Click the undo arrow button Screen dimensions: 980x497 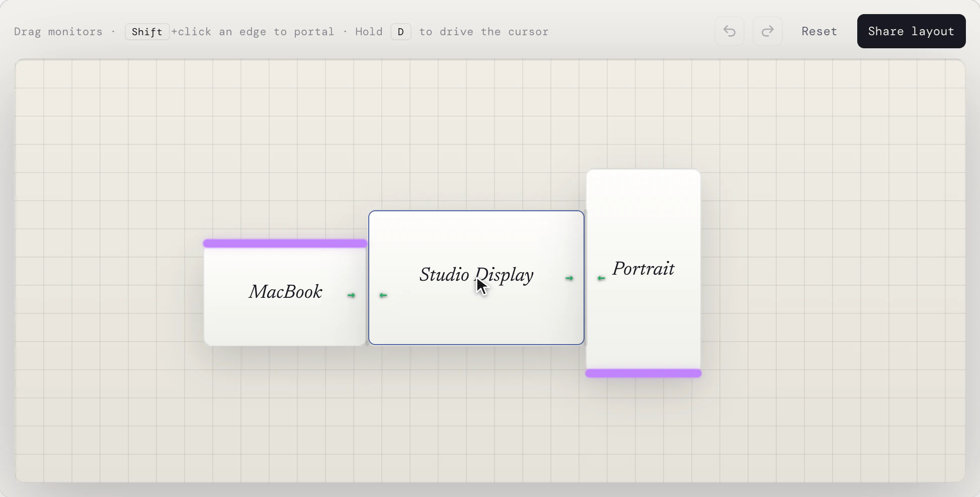coord(729,31)
